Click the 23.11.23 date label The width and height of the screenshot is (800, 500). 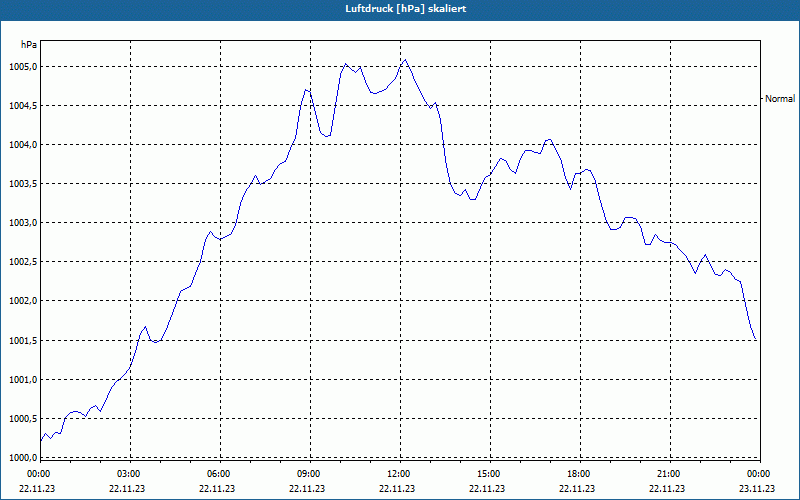click(757, 489)
